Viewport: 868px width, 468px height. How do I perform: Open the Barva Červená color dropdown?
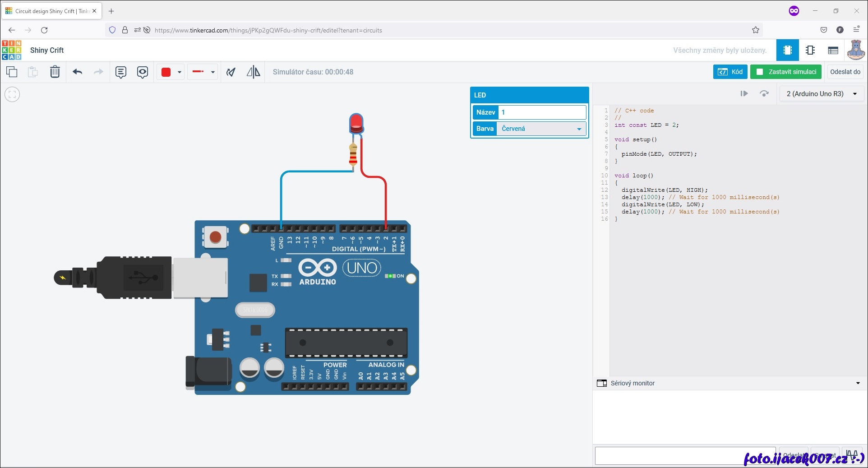coord(541,129)
